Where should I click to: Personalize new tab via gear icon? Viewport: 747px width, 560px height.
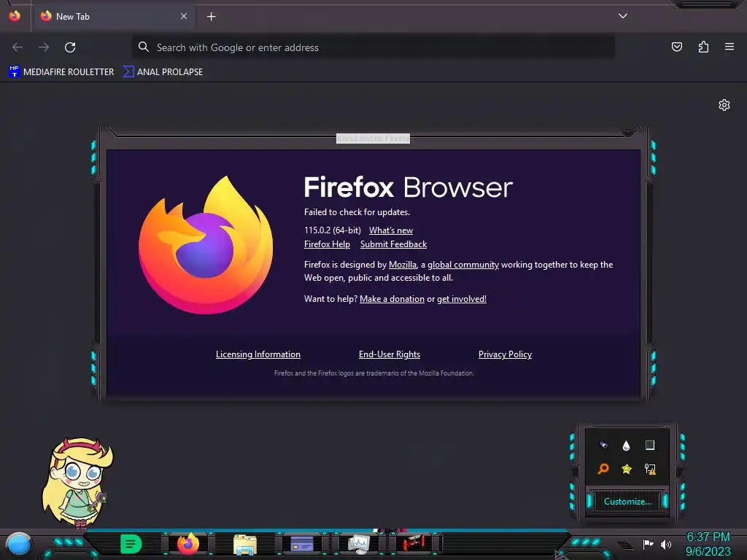tap(724, 105)
